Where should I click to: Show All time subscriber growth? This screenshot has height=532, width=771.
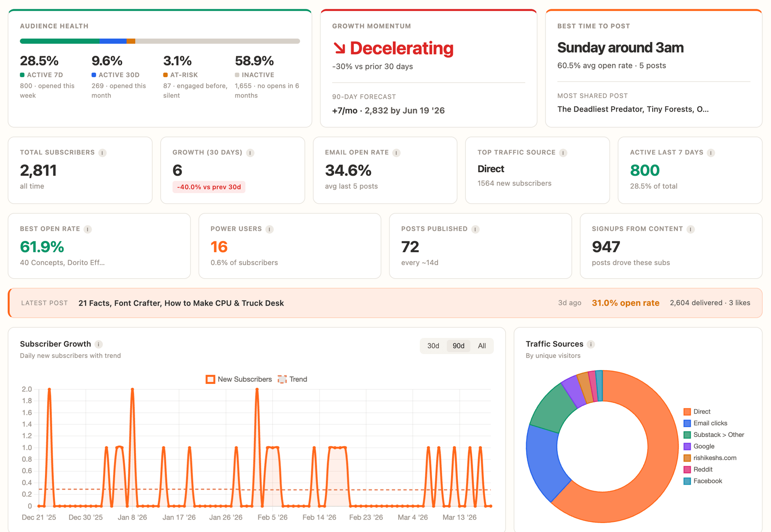(481, 346)
